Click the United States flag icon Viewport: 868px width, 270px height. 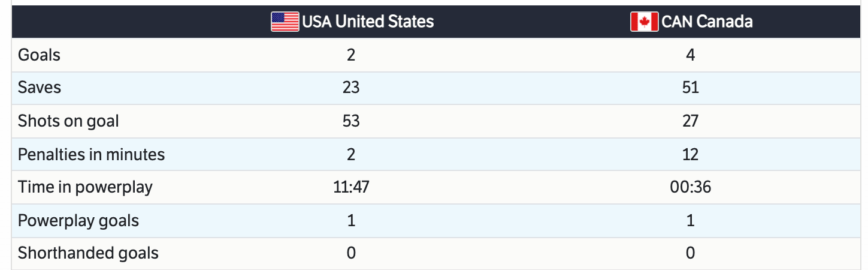tap(285, 22)
